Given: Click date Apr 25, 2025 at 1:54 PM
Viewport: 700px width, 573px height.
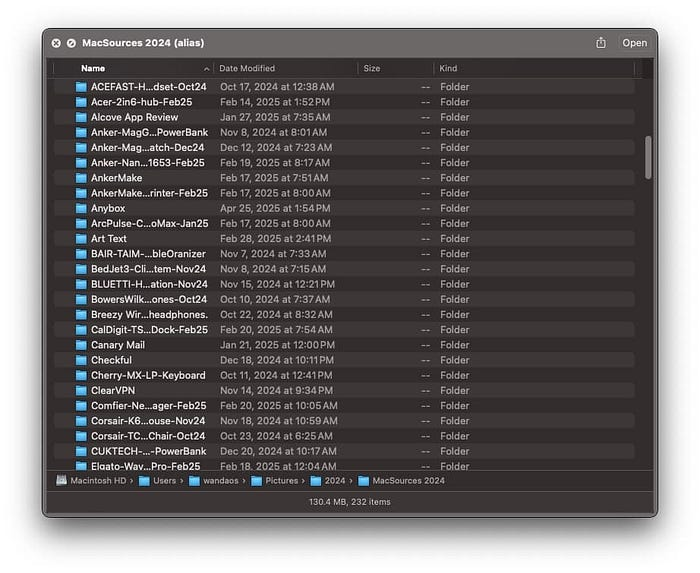Looking at the screenshot, I should click(275, 208).
